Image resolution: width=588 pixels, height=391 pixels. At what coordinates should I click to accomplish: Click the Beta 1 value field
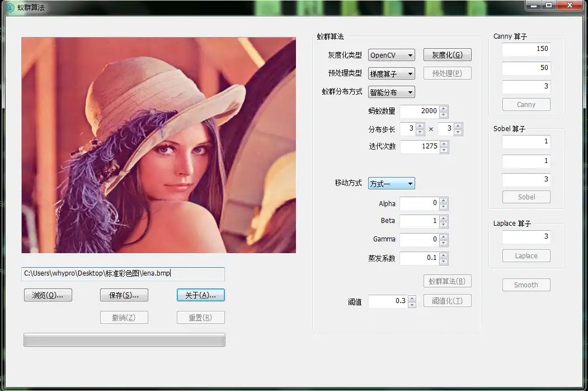pyautogui.click(x=420, y=221)
